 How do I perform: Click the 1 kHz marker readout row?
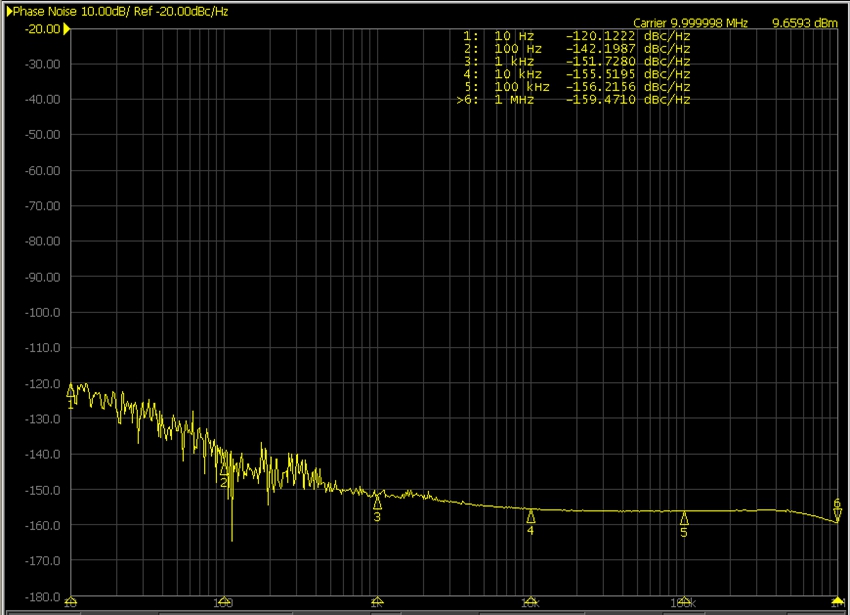(577, 61)
